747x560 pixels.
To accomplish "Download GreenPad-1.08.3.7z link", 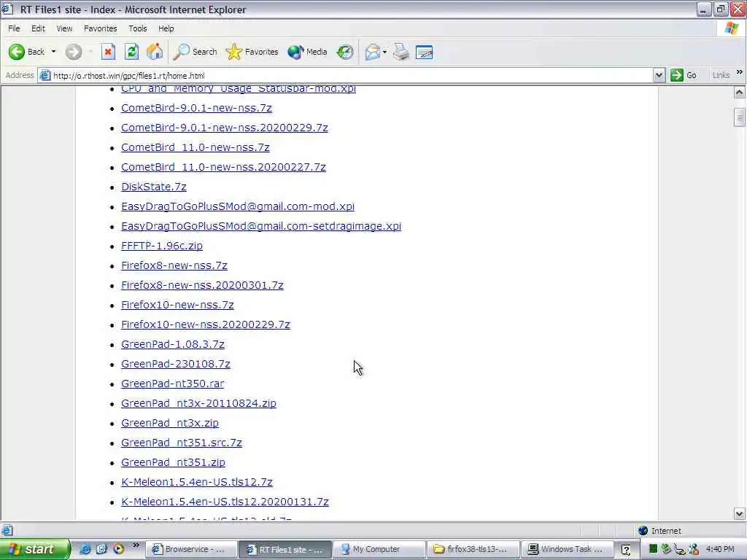I will [172, 344].
